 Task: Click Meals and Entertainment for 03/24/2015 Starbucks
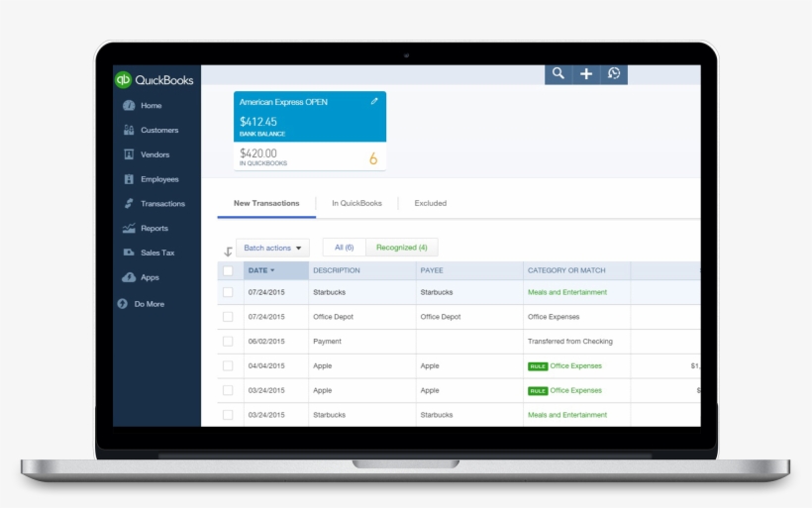567,415
